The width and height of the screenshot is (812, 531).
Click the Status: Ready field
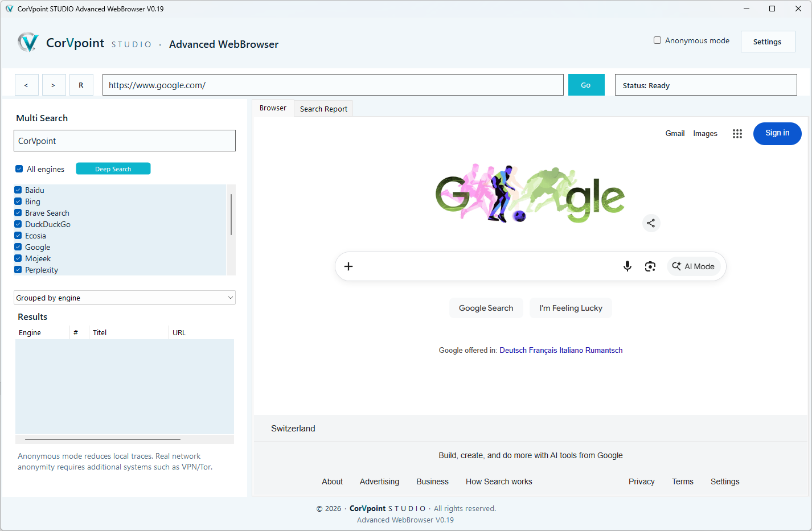coord(706,85)
